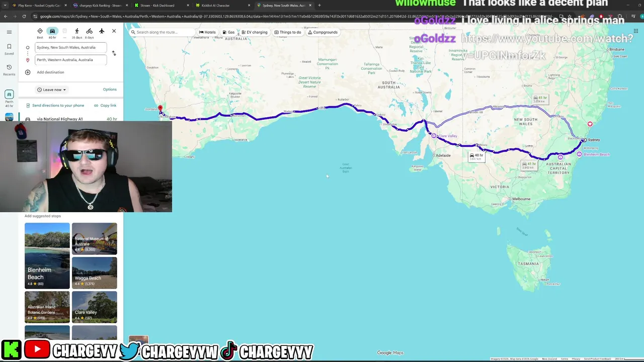Filter Gas stations along the route
644x362 pixels.
(228, 32)
